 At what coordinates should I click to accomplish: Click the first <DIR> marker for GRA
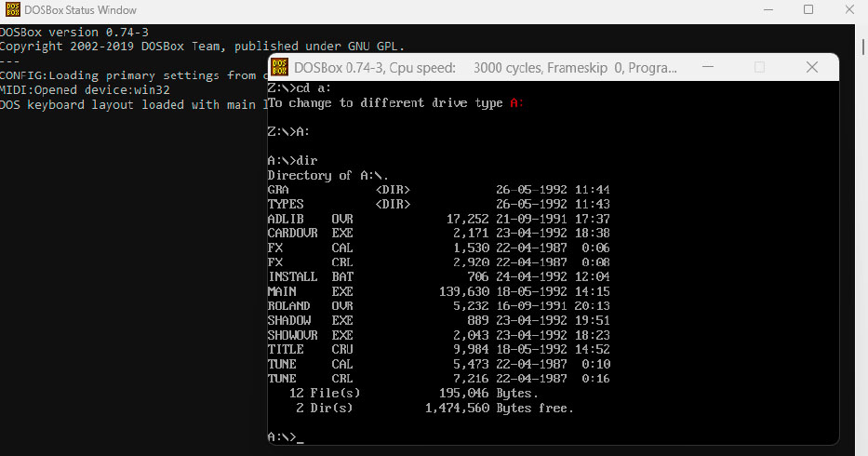pos(393,190)
